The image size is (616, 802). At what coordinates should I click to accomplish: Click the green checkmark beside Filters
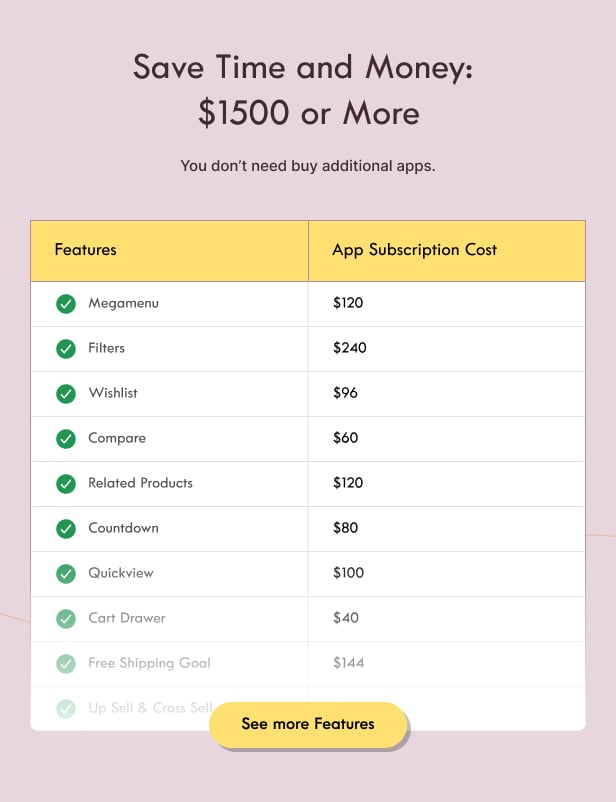click(65, 349)
